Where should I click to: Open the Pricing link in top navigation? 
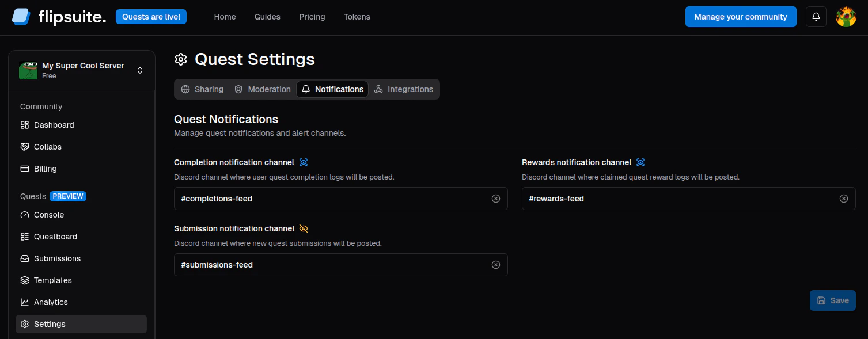[312, 17]
